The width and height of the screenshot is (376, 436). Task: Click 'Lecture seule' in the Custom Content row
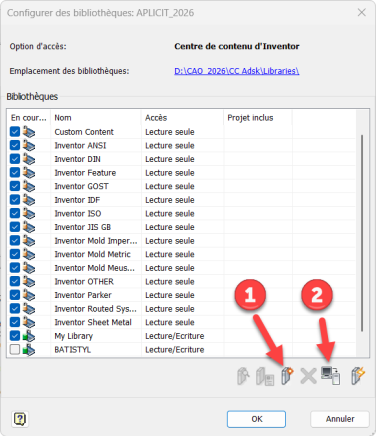170,132
